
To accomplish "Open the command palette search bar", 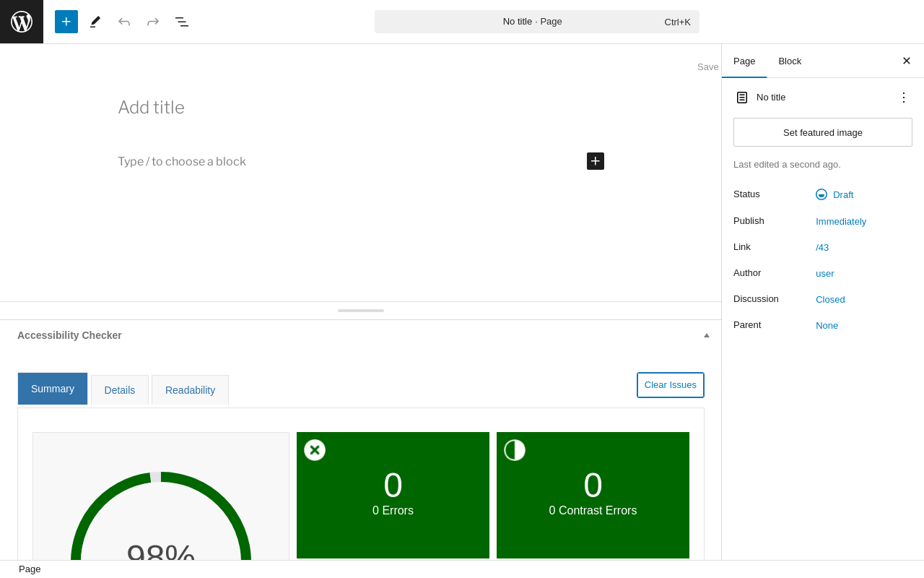I will pyautogui.click(x=537, y=22).
